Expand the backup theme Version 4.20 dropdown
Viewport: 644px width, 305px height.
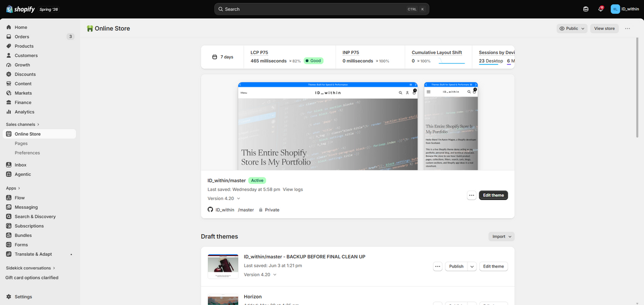click(x=260, y=274)
